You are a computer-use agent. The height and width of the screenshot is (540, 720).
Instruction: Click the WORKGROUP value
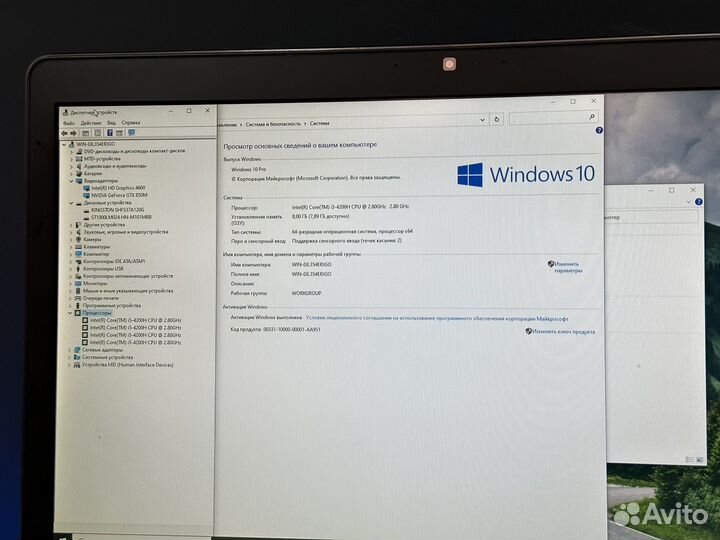306,293
